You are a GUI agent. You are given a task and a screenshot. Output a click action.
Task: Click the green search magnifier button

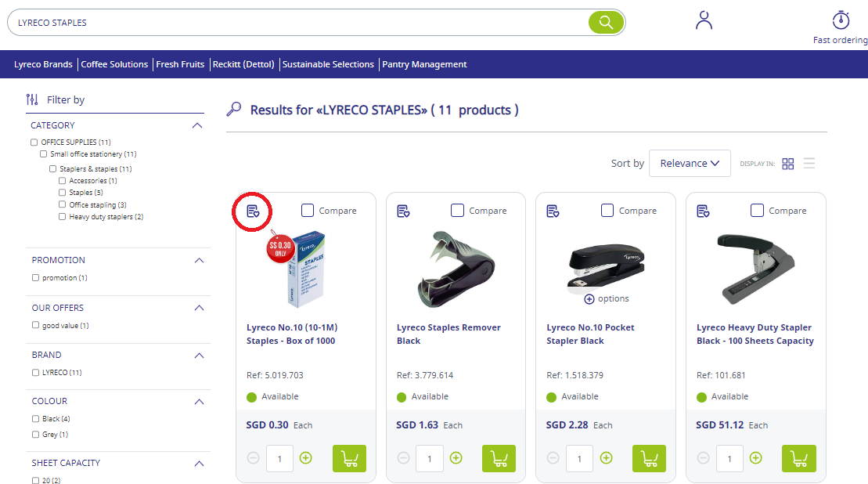(606, 23)
